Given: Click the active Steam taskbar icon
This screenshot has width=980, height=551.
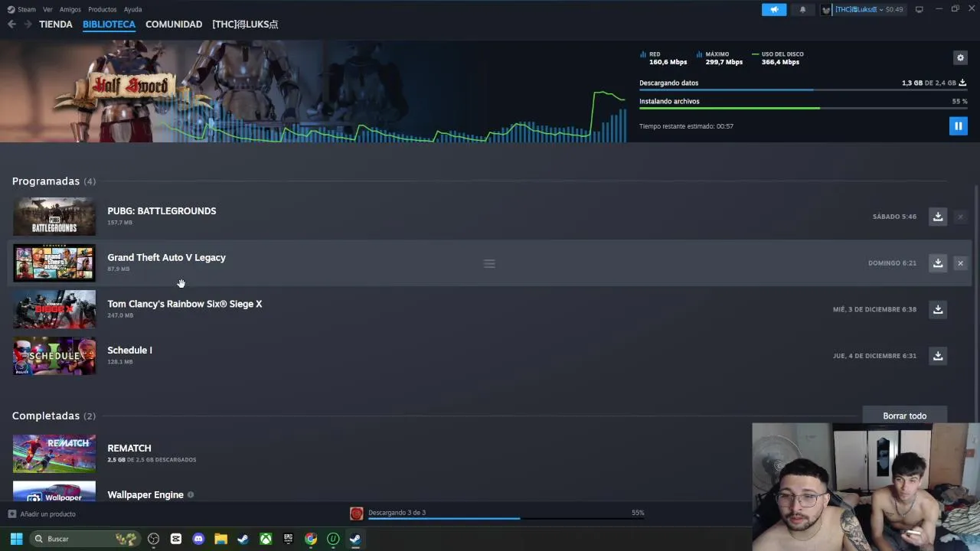Looking at the screenshot, I should coord(355,539).
